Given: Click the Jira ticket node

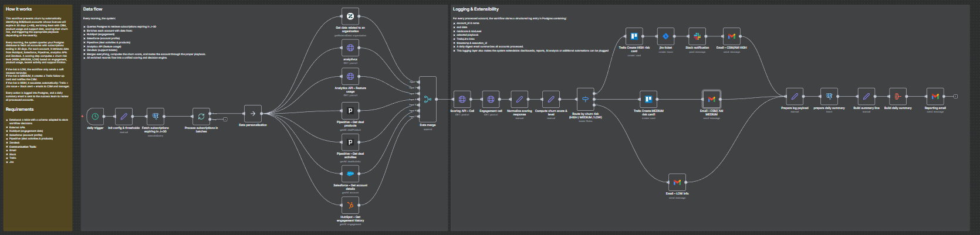Looking at the screenshot, I should click(x=665, y=36).
